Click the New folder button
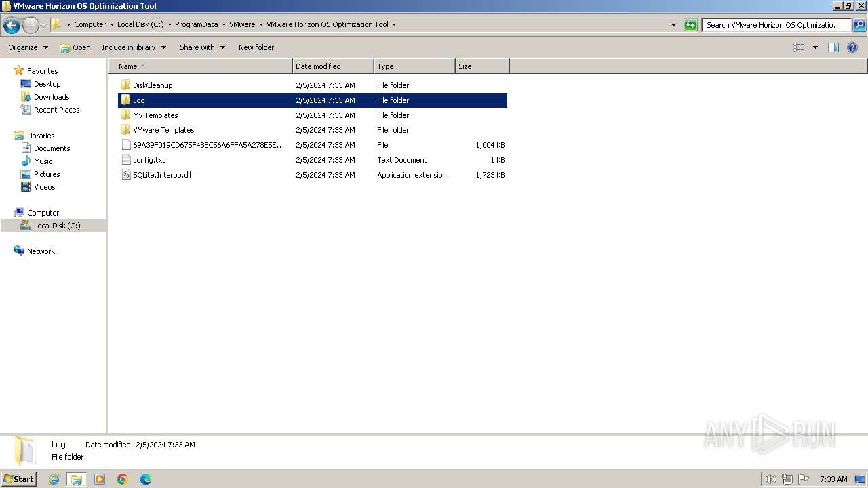This screenshot has height=488, width=868. (256, 47)
